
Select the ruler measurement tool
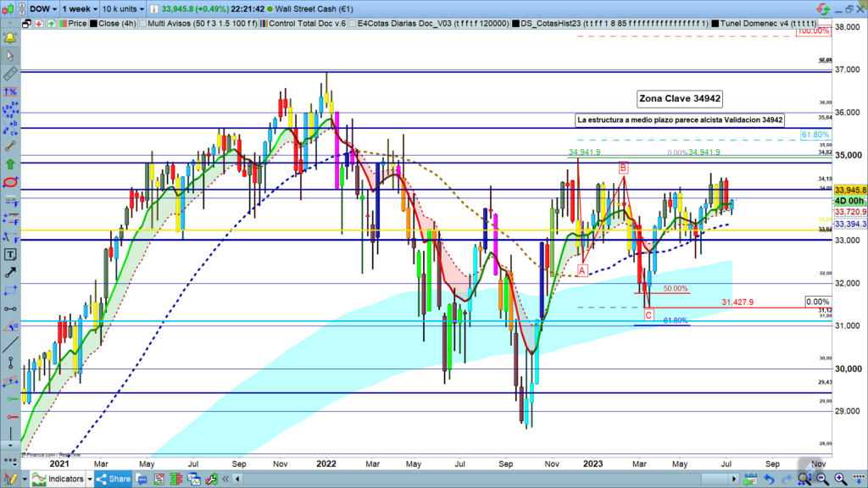pos(10,75)
